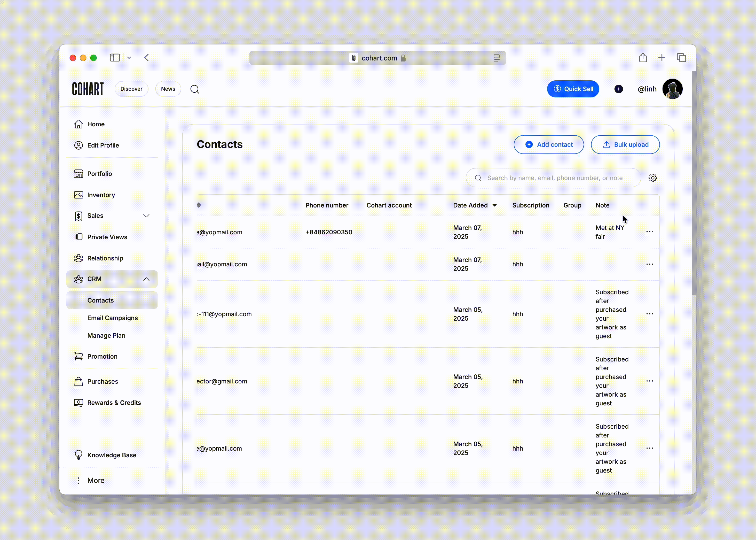The image size is (756, 540).
Task: Click the Note column header
Action: tap(602, 205)
